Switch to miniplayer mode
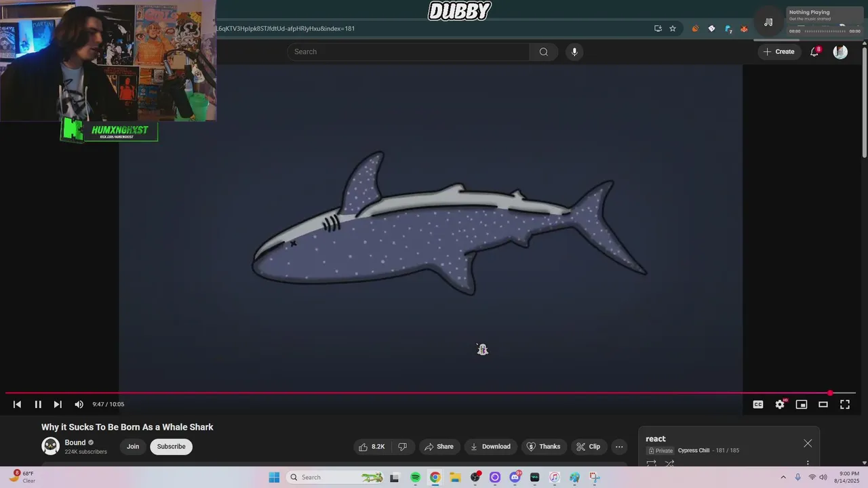The image size is (868, 488). tap(802, 405)
